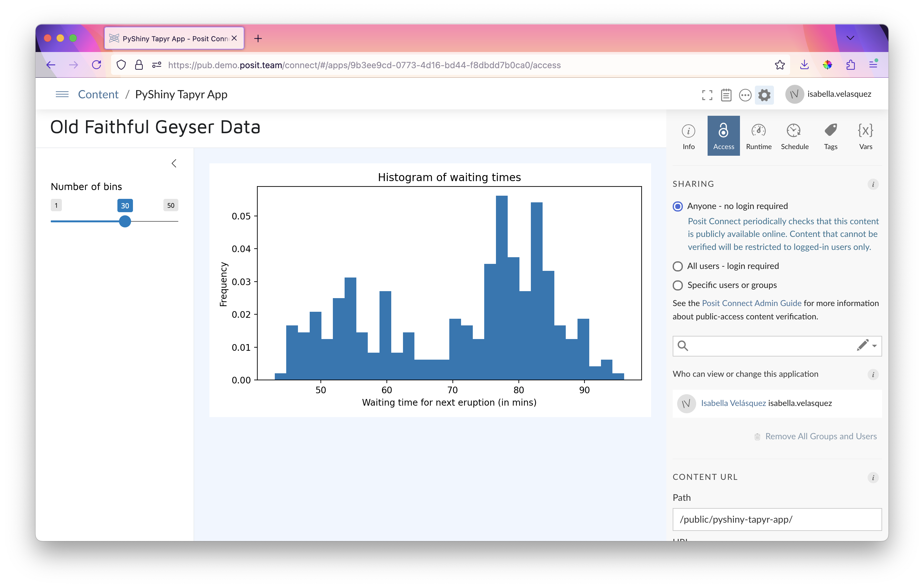Image resolution: width=924 pixels, height=588 pixels.
Task: Click the Number of bins slider handle
Action: tap(125, 221)
